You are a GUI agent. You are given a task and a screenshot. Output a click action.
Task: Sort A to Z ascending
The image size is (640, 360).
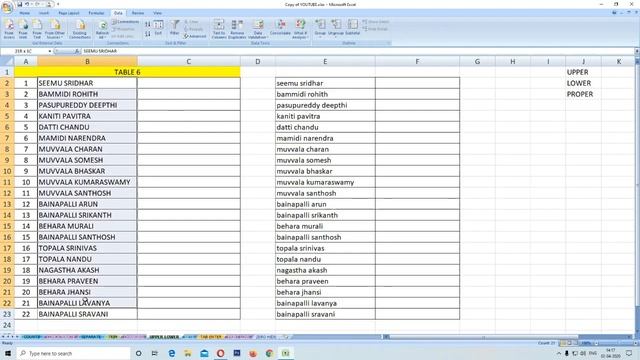(x=147, y=24)
